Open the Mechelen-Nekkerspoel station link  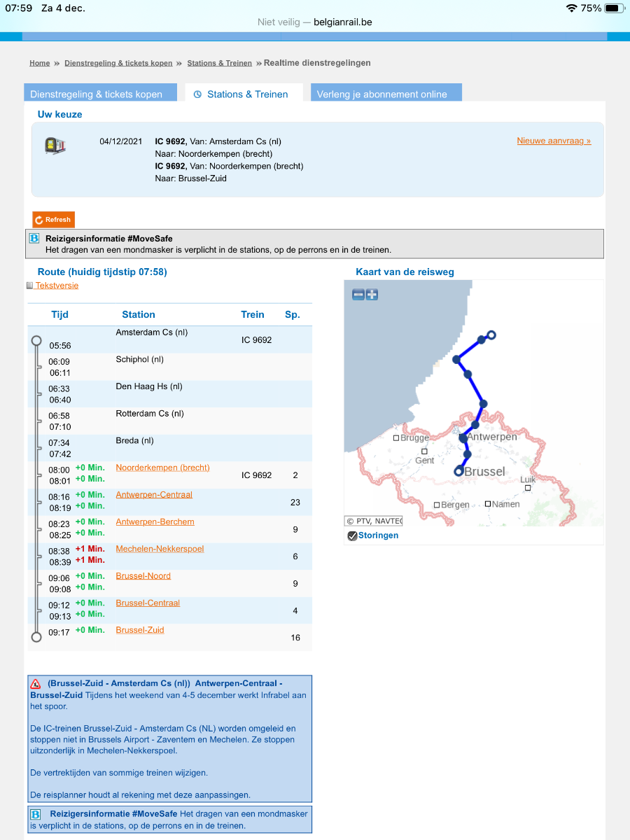160,549
